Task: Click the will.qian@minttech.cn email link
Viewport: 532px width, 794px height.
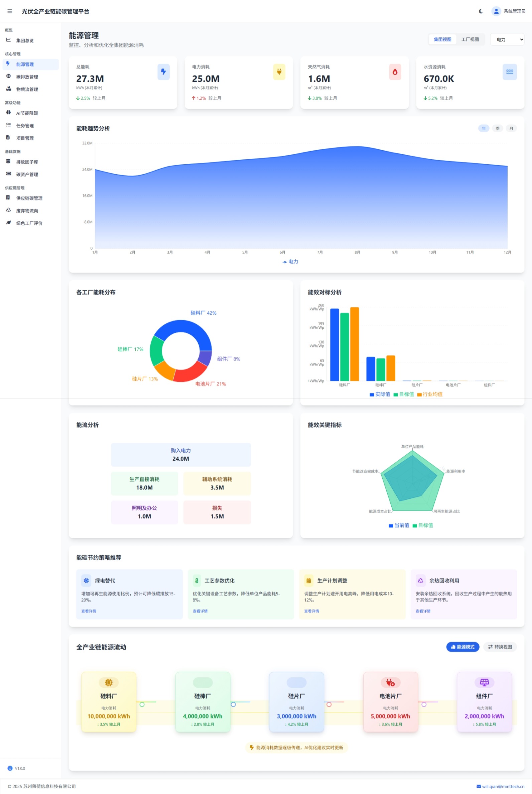Action: point(503,786)
